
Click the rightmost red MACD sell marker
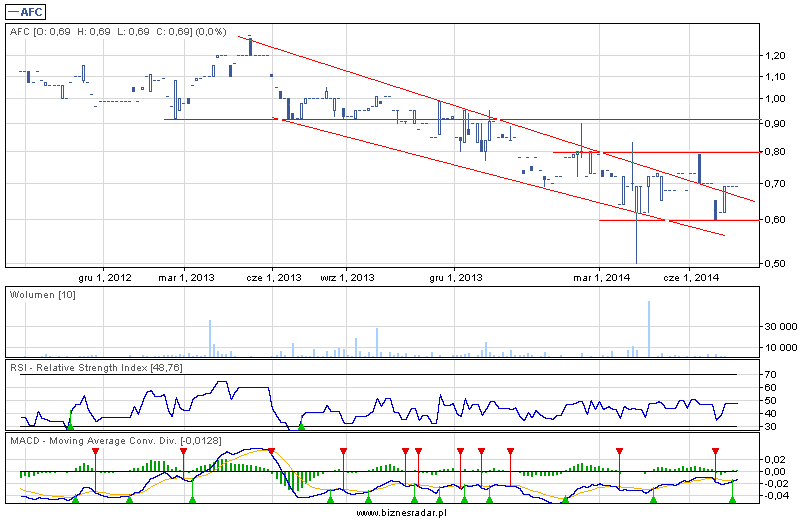(x=715, y=452)
